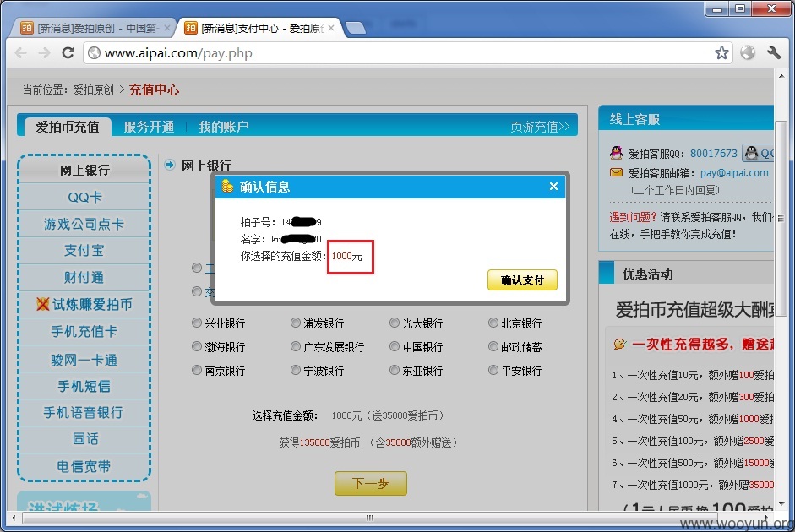
Task: Click the vertical scrollbar up arrow
Action: pyautogui.click(x=781, y=76)
